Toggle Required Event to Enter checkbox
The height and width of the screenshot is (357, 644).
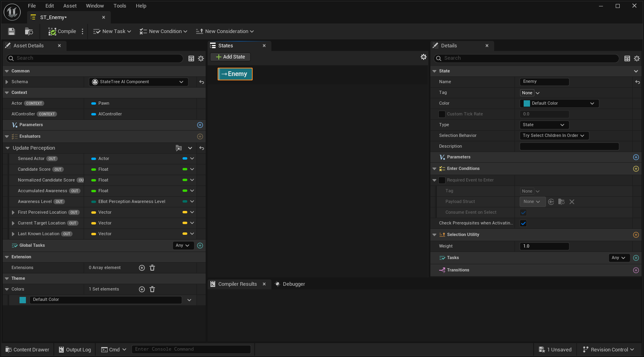tap(442, 180)
